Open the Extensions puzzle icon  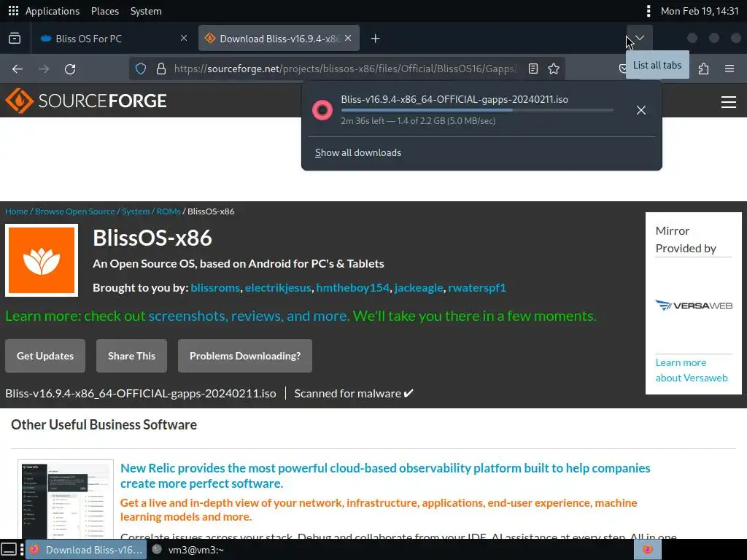(703, 69)
